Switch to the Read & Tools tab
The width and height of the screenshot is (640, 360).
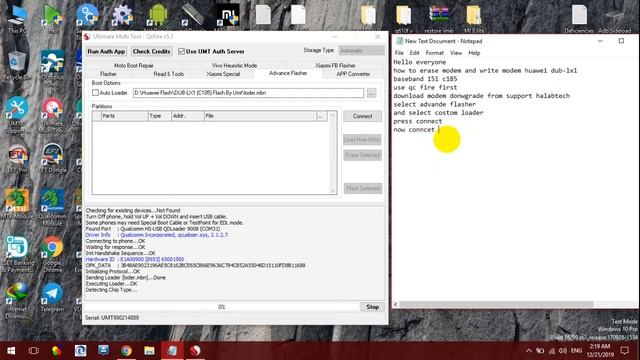(169, 74)
